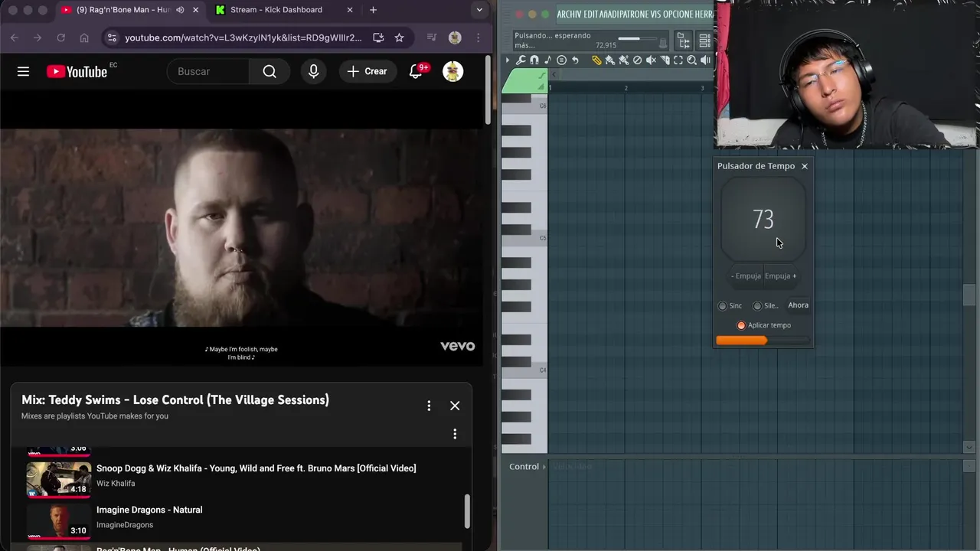Select the Paint brush tool

pyautogui.click(x=610, y=60)
